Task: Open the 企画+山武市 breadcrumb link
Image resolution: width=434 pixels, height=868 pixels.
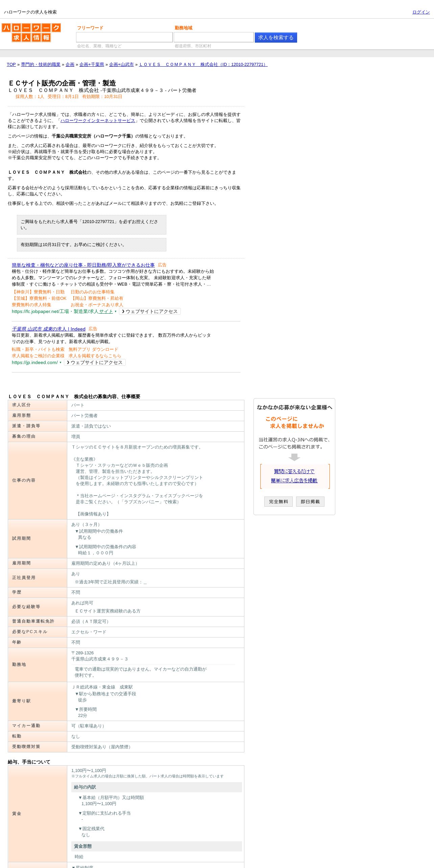Action: point(121,65)
